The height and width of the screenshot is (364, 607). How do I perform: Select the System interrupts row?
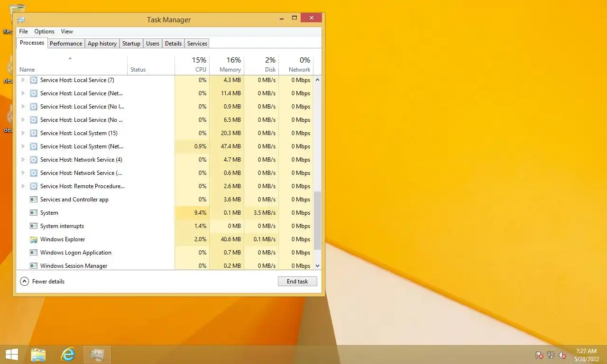point(165,226)
